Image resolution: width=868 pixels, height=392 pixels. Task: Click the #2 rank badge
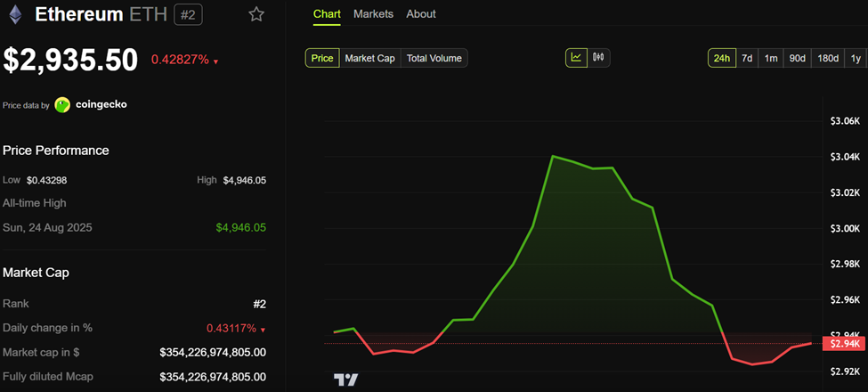(188, 15)
